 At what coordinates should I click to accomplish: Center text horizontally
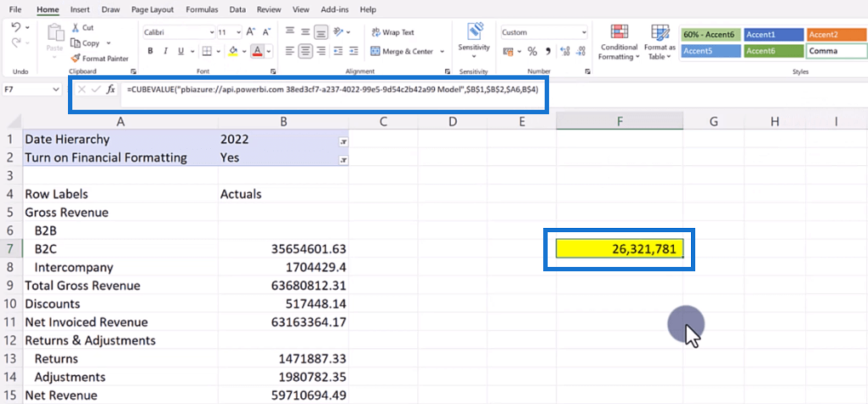(x=305, y=52)
